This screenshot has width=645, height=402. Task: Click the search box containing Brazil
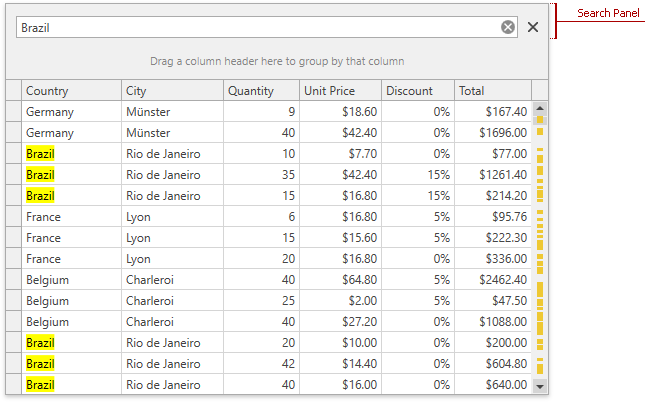click(260, 28)
